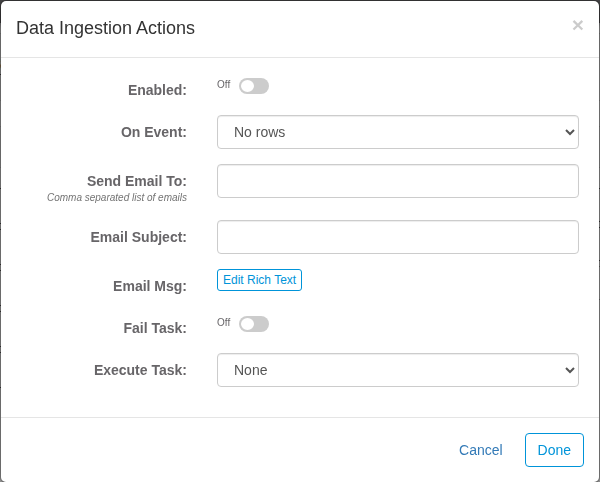600x482 pixels.
Task: Click the Edit Rich Text button
Action: pyautogui.click(x=259, y=280)
